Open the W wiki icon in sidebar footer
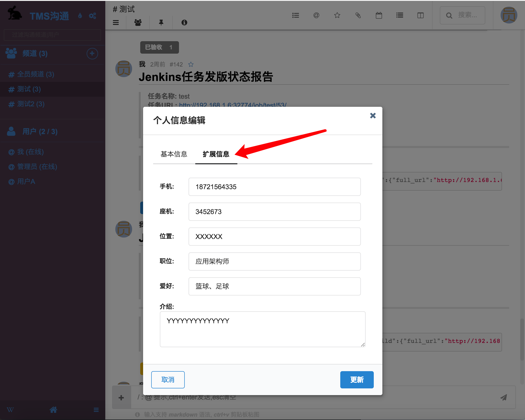Screen dimensions: 525x420 (10, 410)
